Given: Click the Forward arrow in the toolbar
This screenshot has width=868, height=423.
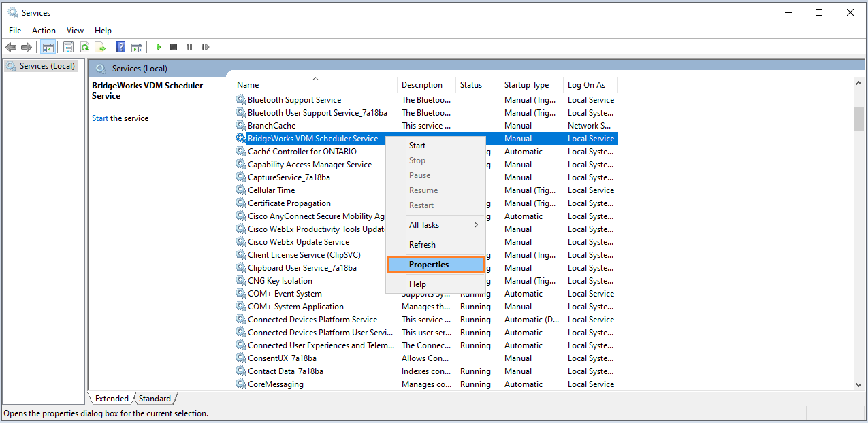Looking at the screenshot, I should [27, 47].
